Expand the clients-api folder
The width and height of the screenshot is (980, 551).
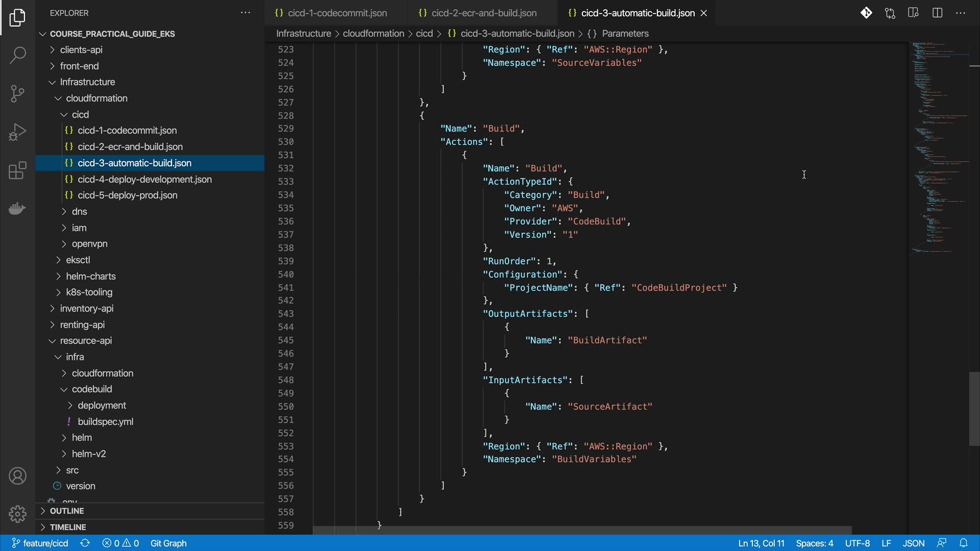click(81, 49)
